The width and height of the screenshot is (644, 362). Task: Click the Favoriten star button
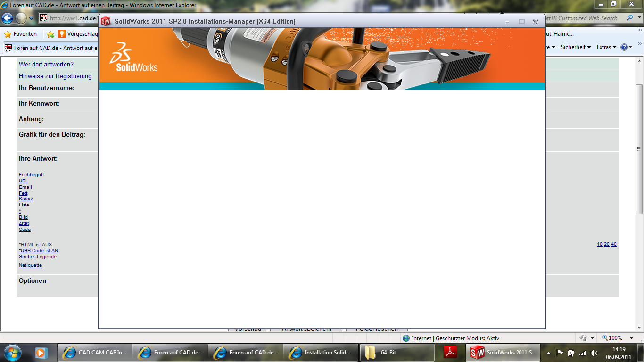(20, 34)
